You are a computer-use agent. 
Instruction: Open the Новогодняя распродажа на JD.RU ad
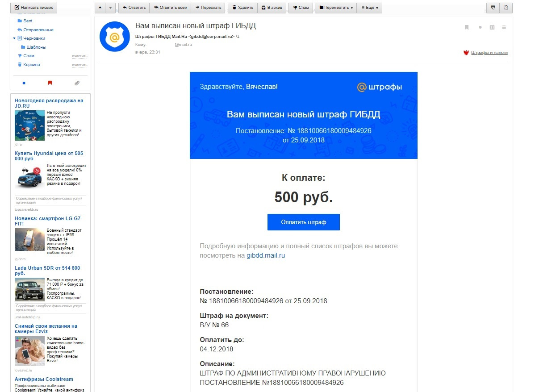(x=49, y=103)
